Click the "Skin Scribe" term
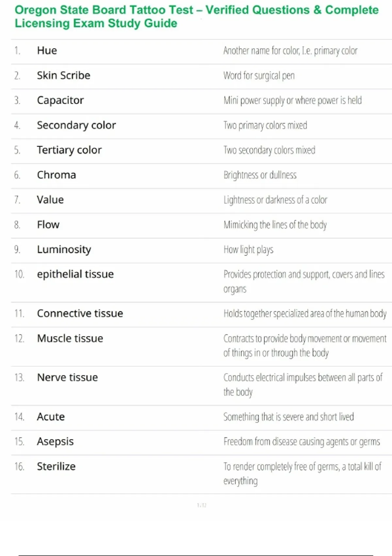392x556 pixels. 63,76
